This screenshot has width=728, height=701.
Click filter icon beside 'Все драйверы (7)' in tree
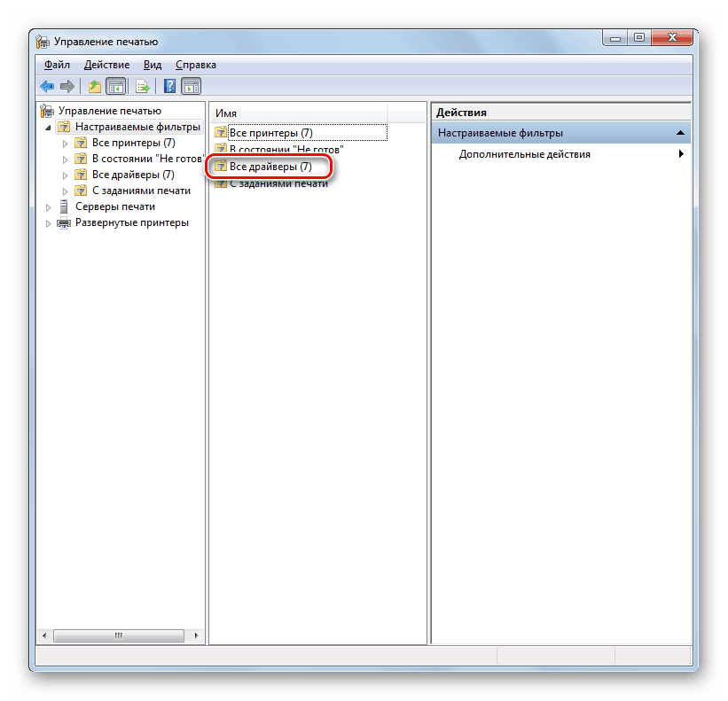[x=81, y=175]
